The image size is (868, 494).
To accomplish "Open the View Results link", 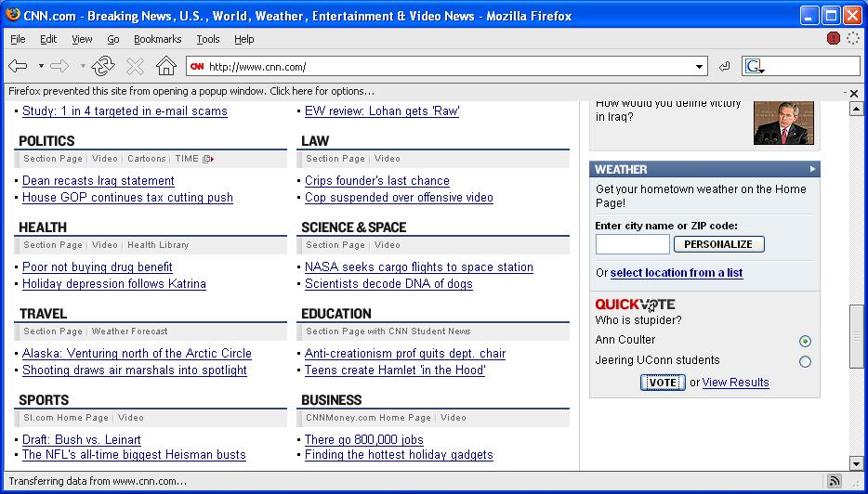I will (735, 383).
